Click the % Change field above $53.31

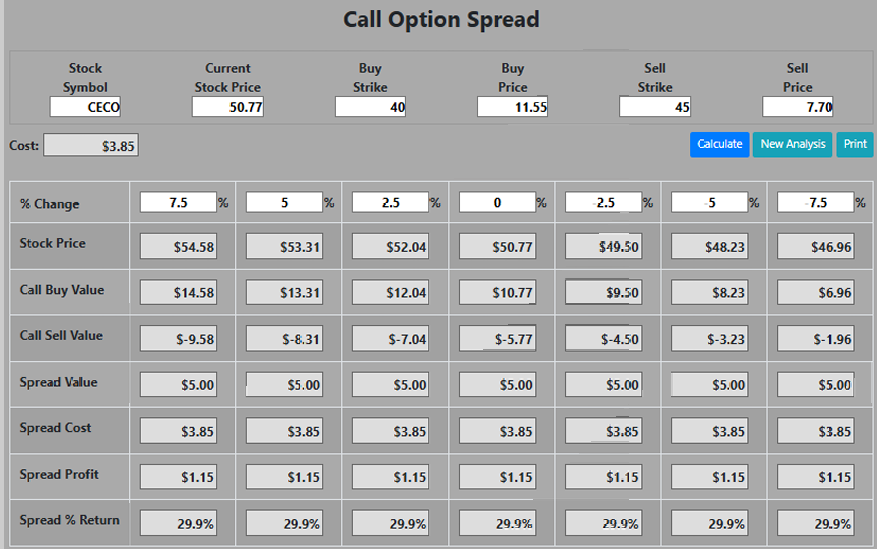click(284, 202)
